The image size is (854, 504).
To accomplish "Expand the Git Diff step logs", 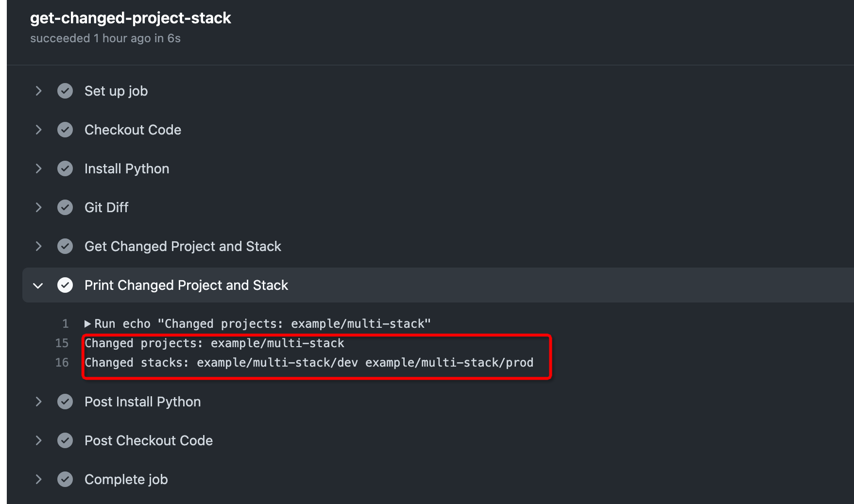I will pos(38,207).
